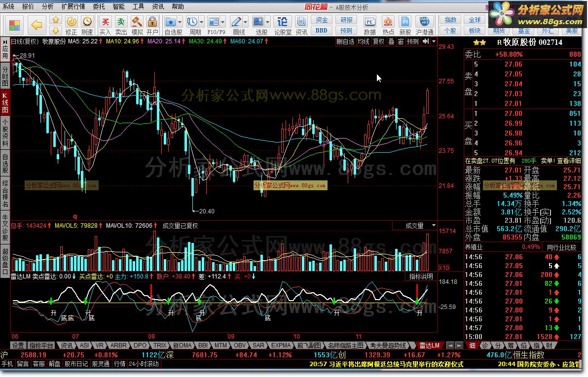Viewport: 588px width, 377px height.
Task: Go back with the yellow left arrow
Action: 37,25
